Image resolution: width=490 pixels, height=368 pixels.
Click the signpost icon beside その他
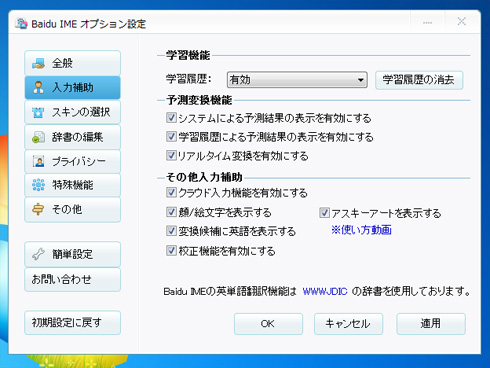pyautogui.click(x=38, y=210)
